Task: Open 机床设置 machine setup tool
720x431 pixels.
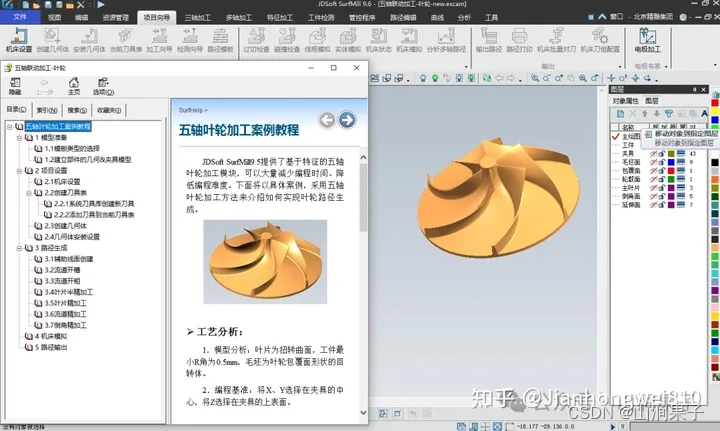Action: click(x=19, y=40)
